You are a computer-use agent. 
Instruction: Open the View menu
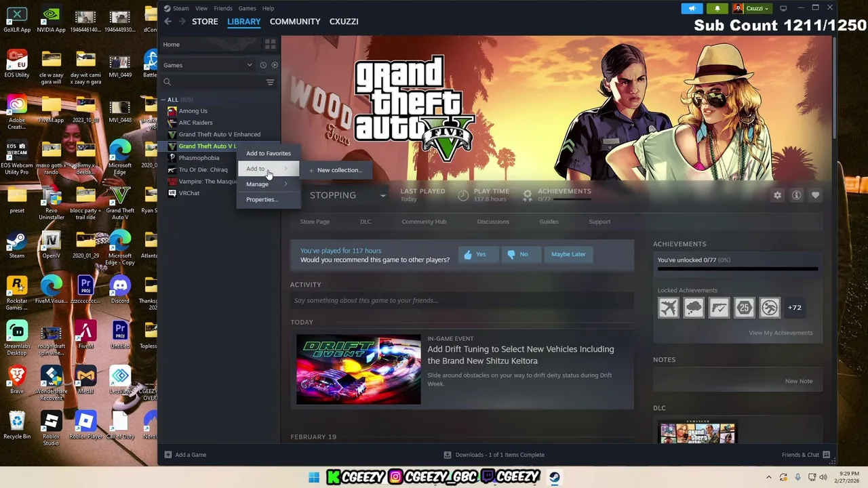pos(201,8)
